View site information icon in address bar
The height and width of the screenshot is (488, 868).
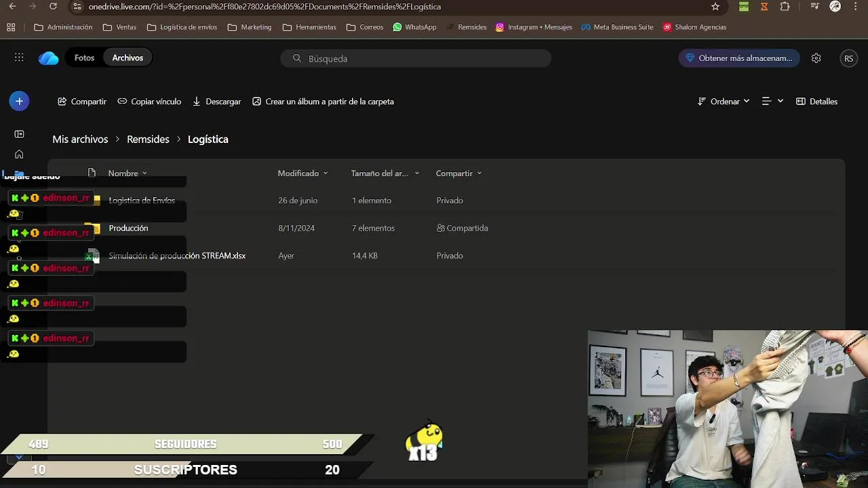tap(77, 7)
